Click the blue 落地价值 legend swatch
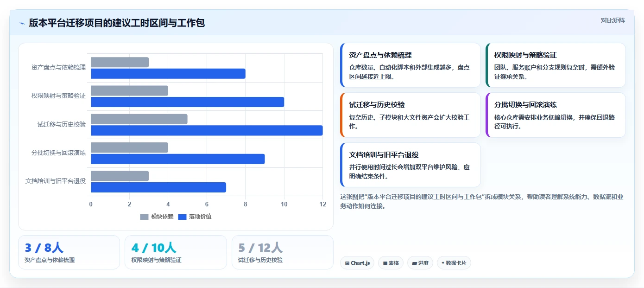644x288 pixels. [182, 217]
